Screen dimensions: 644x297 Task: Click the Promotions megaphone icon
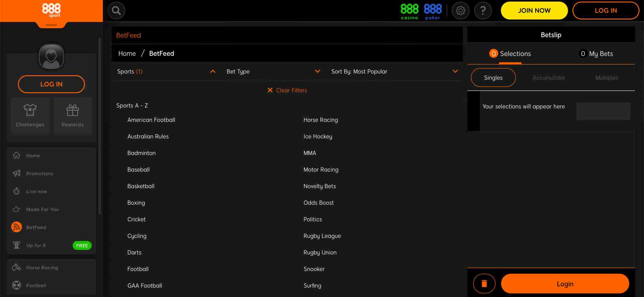point(17,173)
